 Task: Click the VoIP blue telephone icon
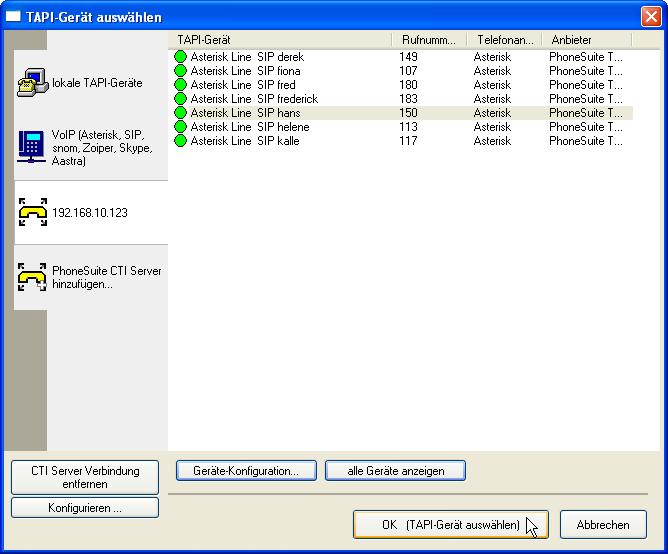[x=32, y=147]
